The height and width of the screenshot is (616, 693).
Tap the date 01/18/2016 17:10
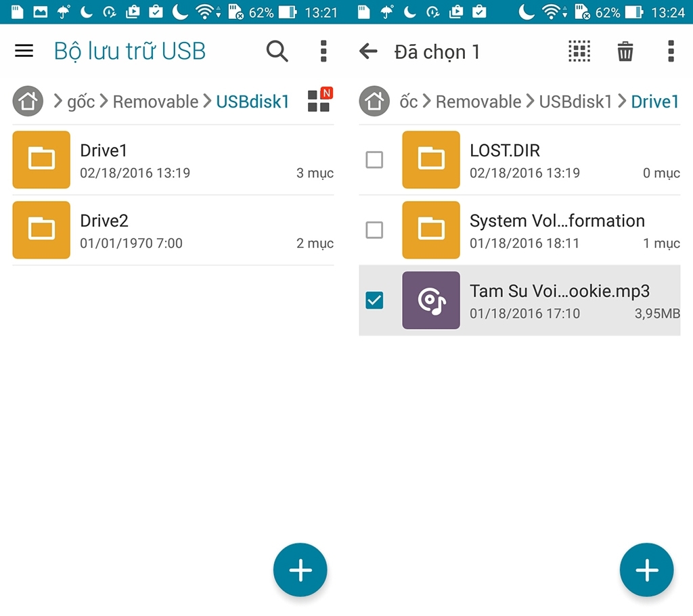524,313
